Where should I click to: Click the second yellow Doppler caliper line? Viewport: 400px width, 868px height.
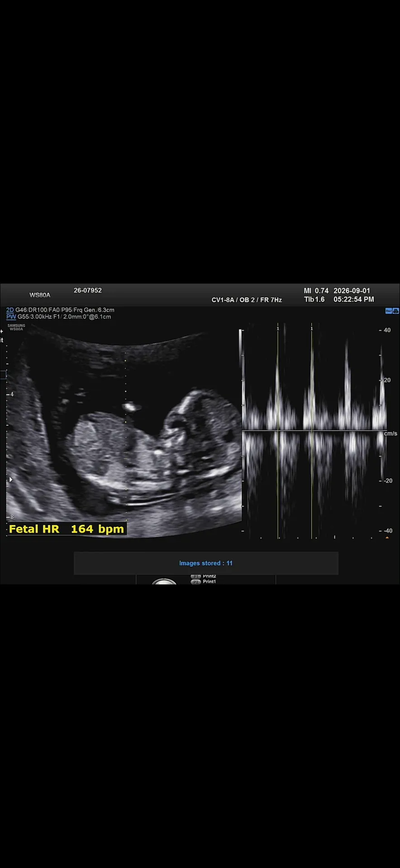click(311, 430)
